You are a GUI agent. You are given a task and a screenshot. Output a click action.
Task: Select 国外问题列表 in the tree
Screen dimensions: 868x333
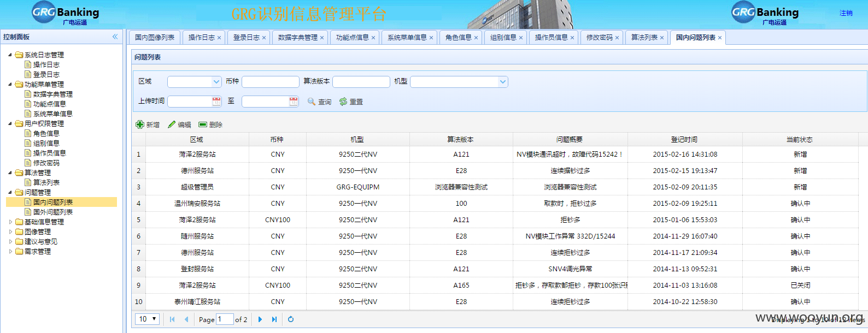point(52,212)
